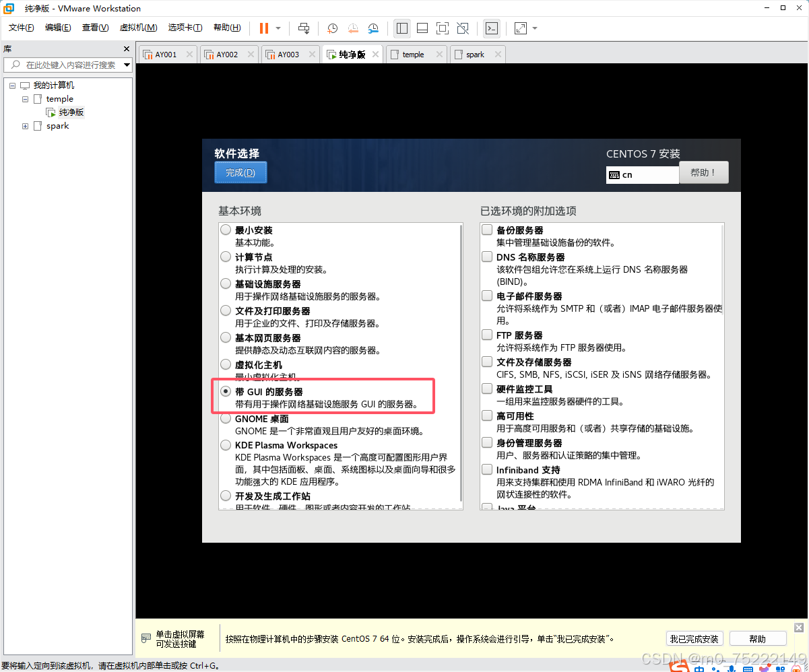809x672 pixels.
Task: Click the 我已完成安装 button
Action: coord(694,639)
